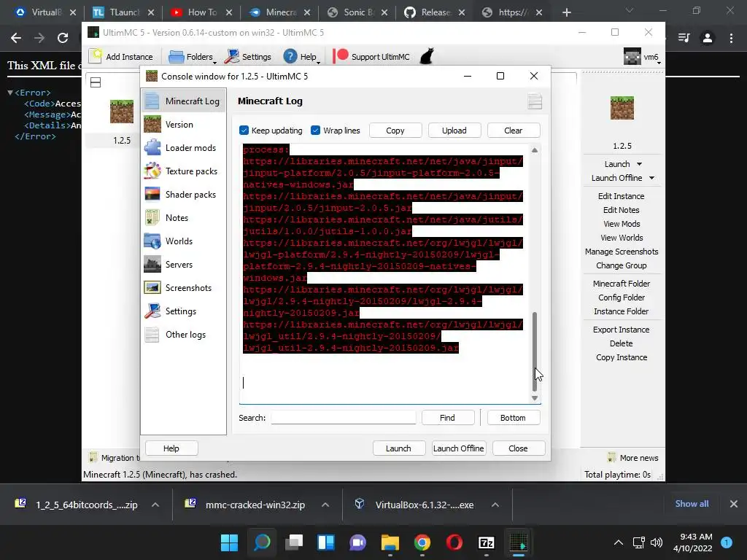The width and height of the screenshot is (747, 560).
Task: Click the Close button in console footer
Action: pyautogui.click(x=519, y=448)
